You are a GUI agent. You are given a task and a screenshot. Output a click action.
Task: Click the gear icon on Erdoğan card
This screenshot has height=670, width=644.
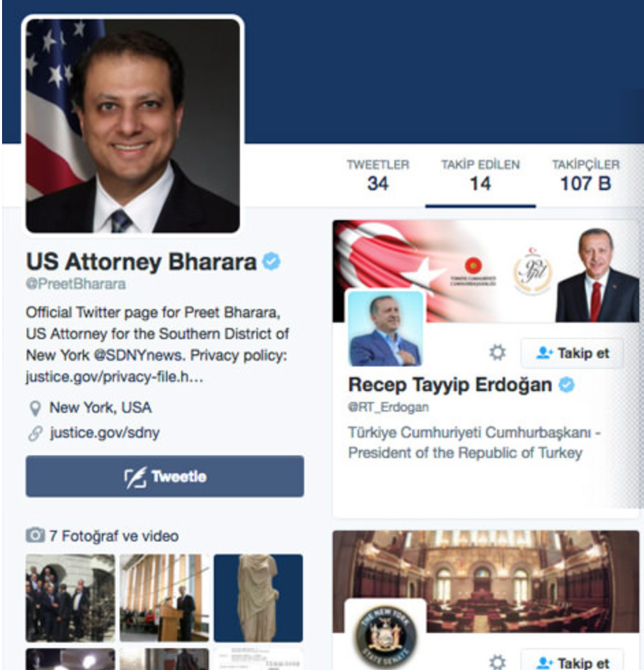pos(497,353)
